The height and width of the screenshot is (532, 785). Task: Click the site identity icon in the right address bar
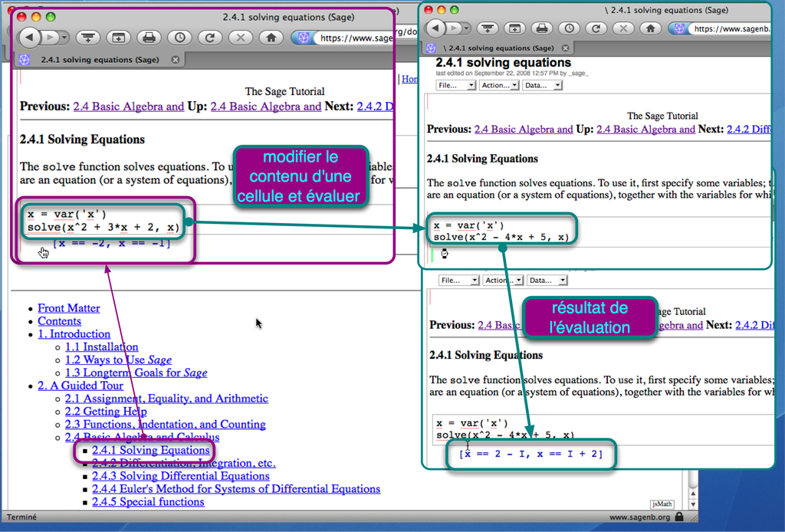[679, 28]
